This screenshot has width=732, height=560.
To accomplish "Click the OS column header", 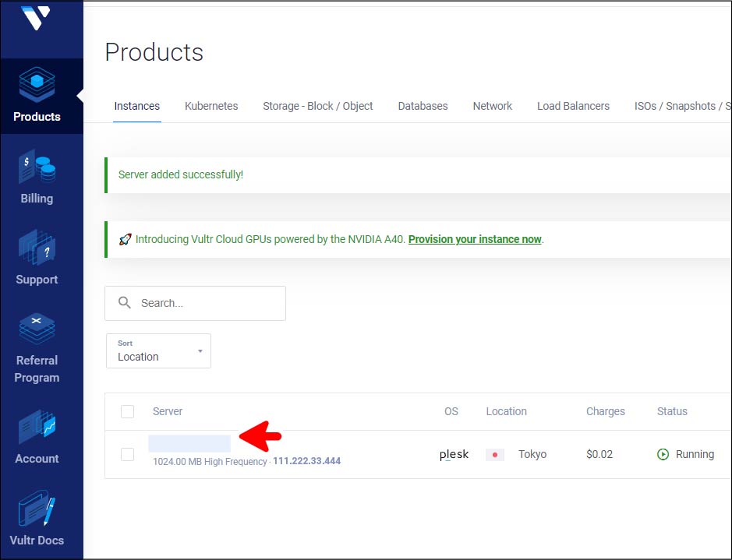I will tap(451, 411).
